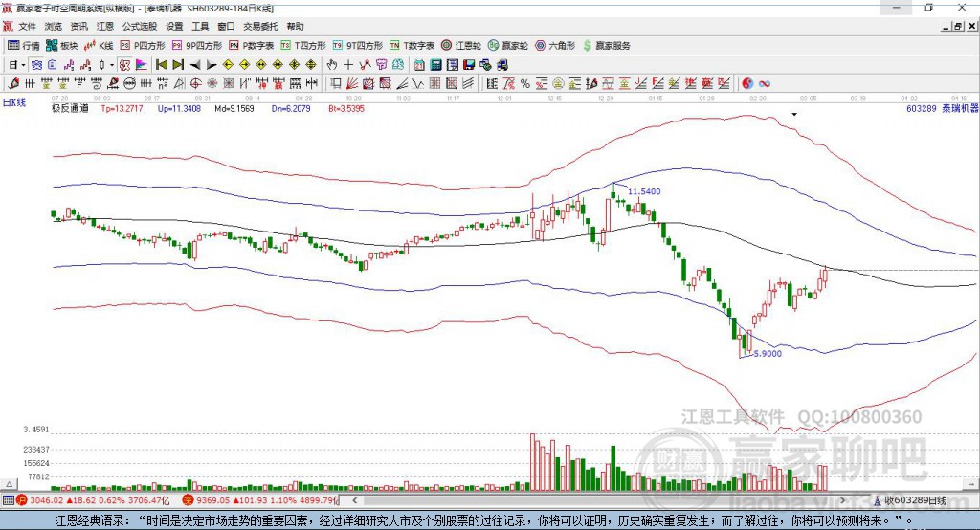Viewport: 980px width, 530px height.
Task: Click the blue infinity loop icon
Action: pos(765,83)
